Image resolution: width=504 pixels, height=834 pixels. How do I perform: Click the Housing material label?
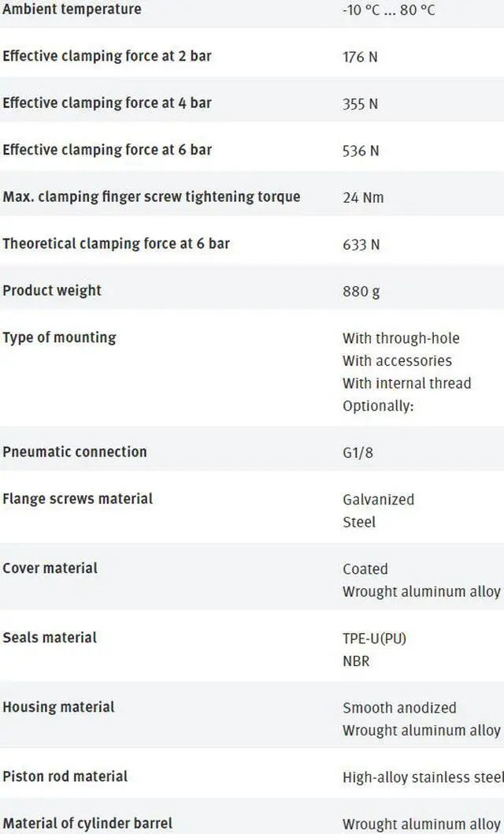pos(58,707)
